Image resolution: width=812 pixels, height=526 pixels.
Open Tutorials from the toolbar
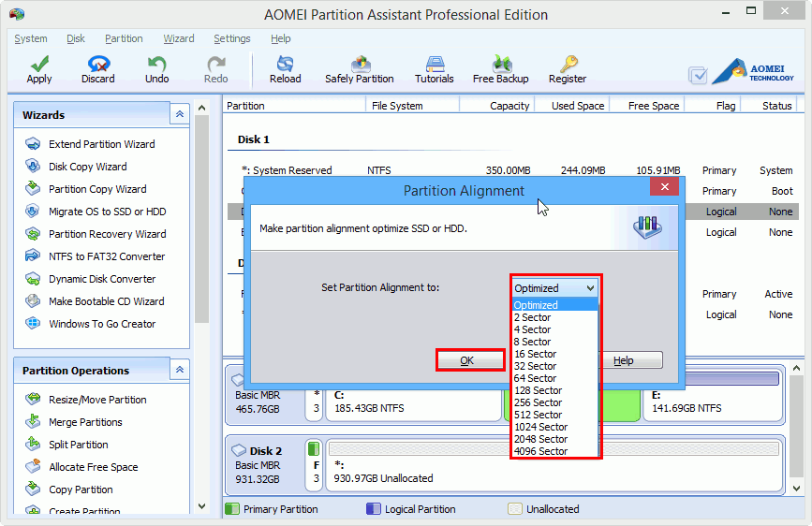(435, 69)
